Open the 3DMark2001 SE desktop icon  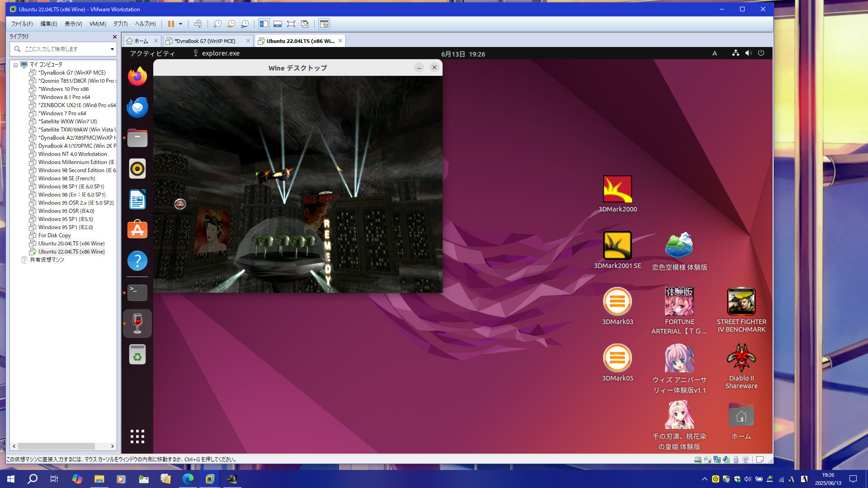tap(618, 250)
